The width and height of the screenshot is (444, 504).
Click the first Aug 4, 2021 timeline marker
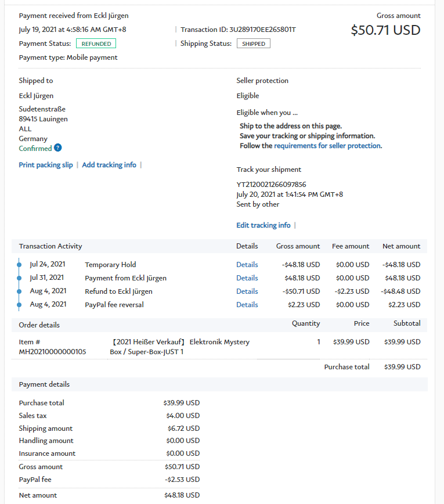[19, 291]
